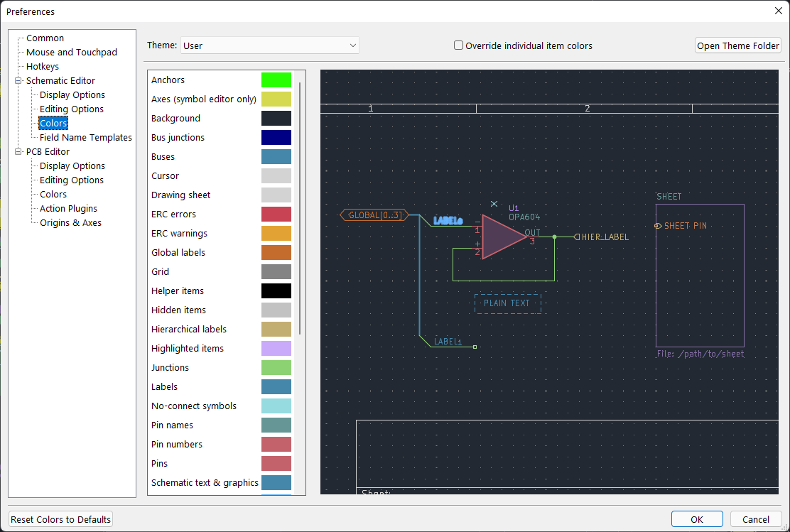The height and width of the screenshot is (532, 790).
Task: Open PCB Editor Display Options
Action: [x=72, y=165]
